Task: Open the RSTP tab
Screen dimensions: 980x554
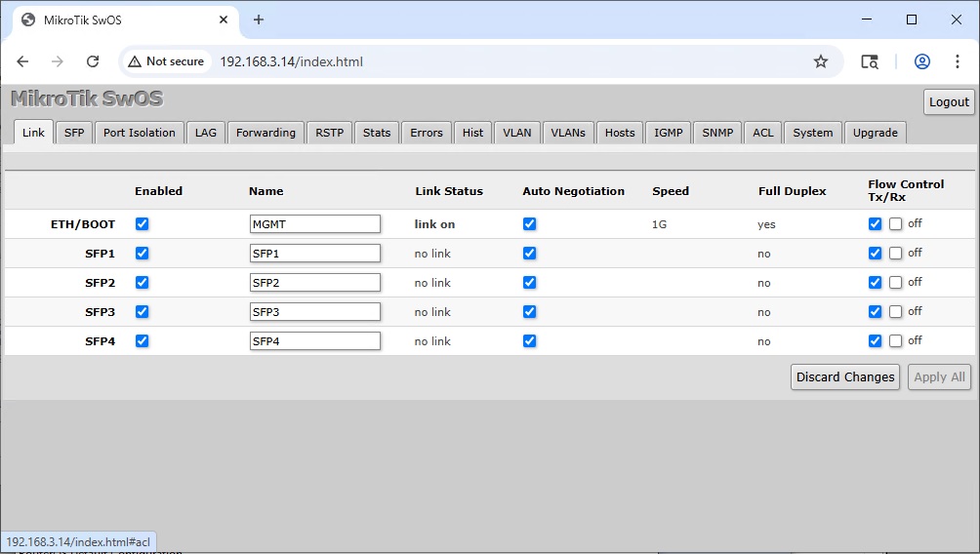Action: point(329,133)
